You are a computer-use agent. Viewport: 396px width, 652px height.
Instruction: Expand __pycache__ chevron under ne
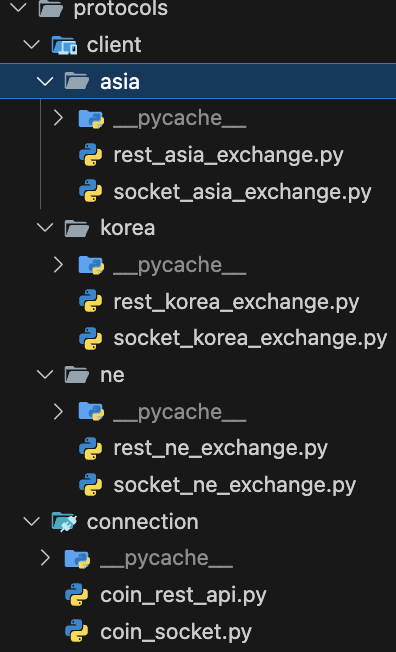pos(58,411)
